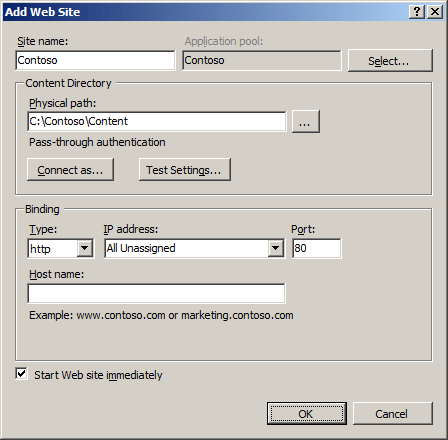This screenshot has height=440, width=448.
Task: Click the Physical path: label
Action: (x=62, y=103)
